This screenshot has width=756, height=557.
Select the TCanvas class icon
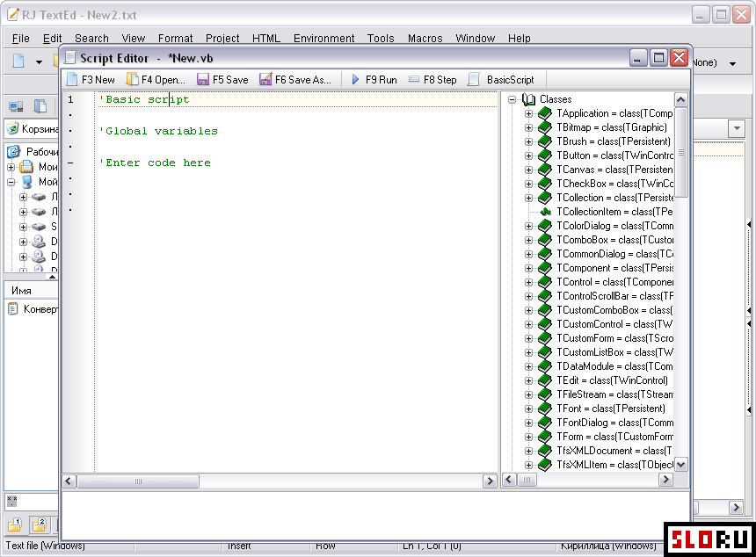tap(545, 170)
